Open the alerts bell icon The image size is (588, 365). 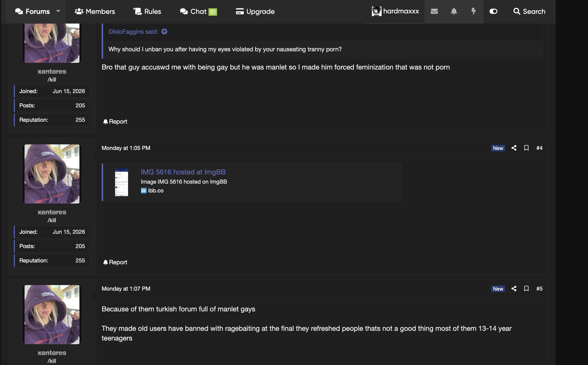click(454, 11)
